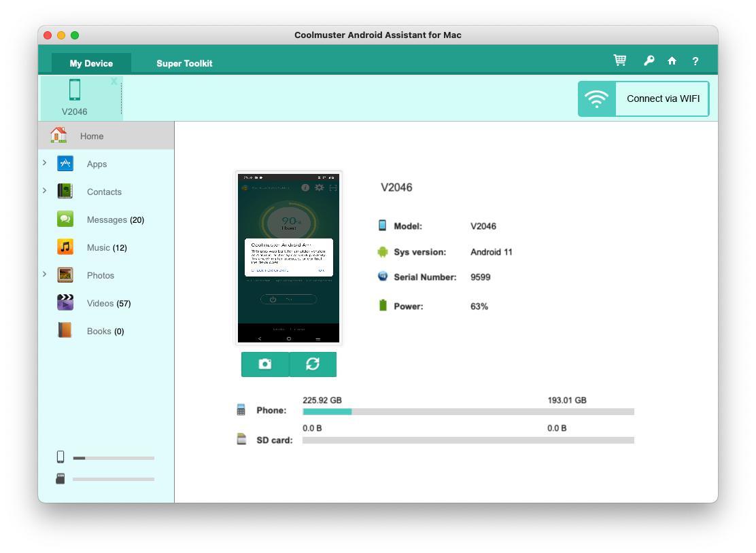Click the WiFi signal icon
The width and height of the screenshot is (756, 553).
pos(597,99)
